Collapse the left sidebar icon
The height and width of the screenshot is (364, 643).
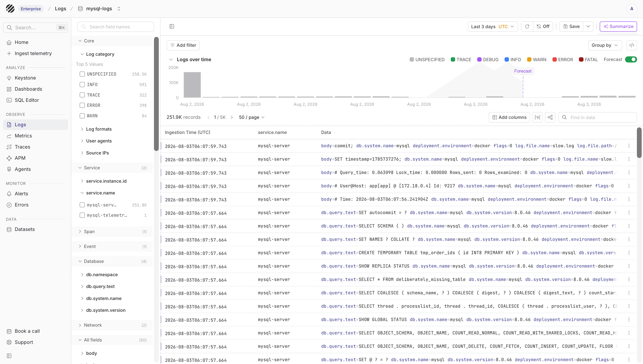point(9,356)
